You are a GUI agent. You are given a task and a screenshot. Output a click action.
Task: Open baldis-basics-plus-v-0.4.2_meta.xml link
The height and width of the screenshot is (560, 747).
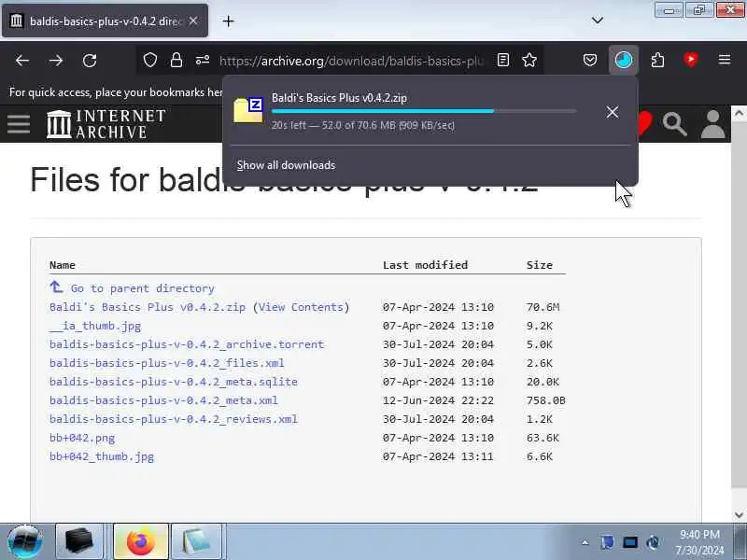[163, 400]
